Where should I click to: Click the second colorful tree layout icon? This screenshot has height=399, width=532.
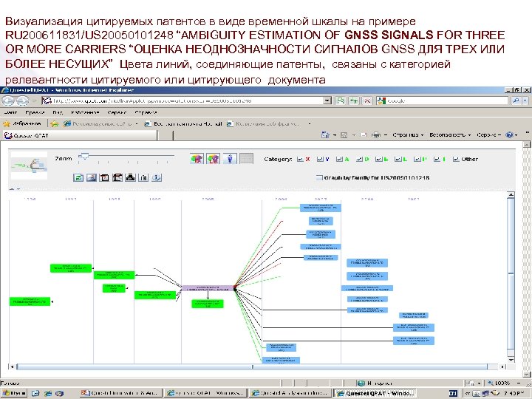tap(213, 158)
